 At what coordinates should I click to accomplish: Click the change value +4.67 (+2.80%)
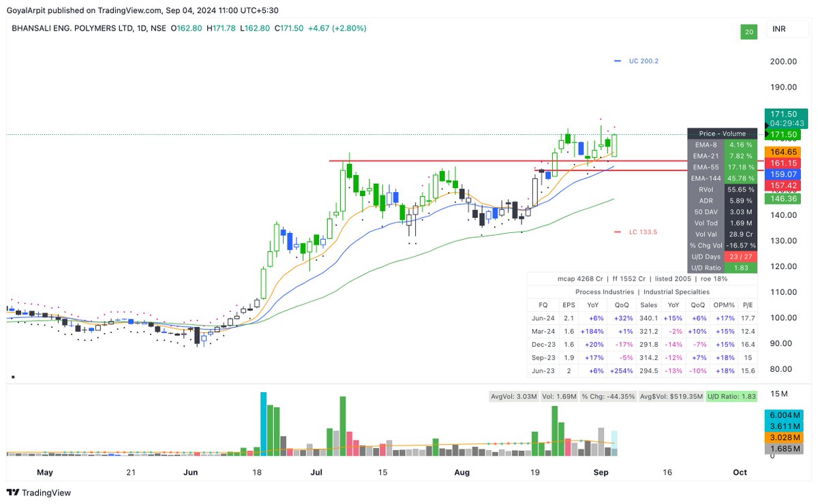pyautogui.click(x=335, y=29)
